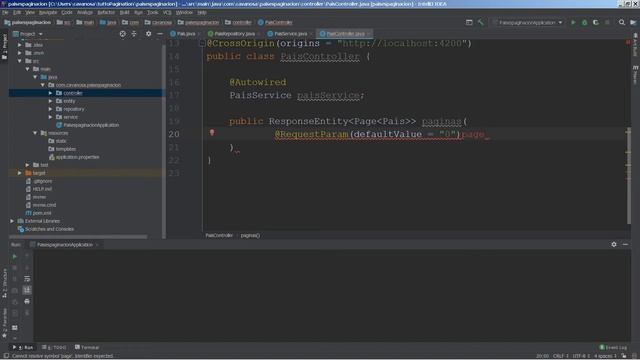Click paginas() breadcrumb below editor
The image size is (640, 360).
pos(250,236)
